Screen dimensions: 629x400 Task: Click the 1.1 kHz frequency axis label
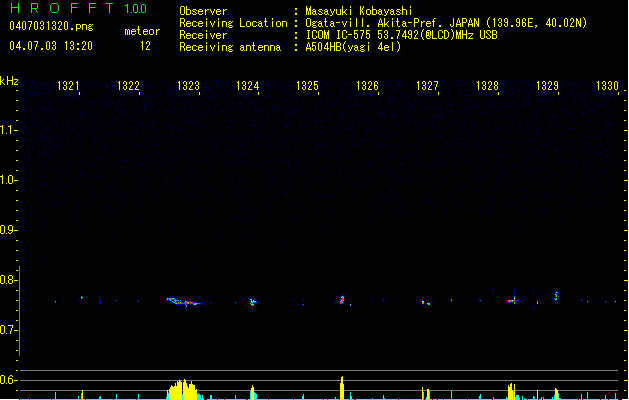click(x=8, y=130)
